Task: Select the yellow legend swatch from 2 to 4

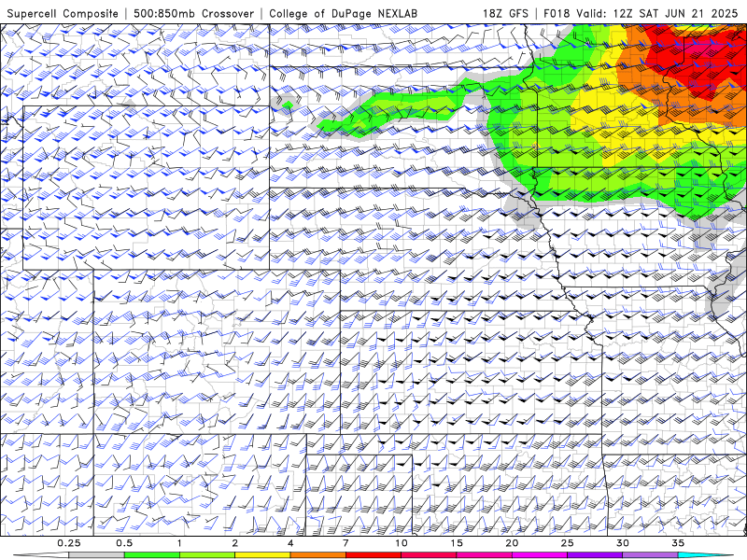Action: 262,555
